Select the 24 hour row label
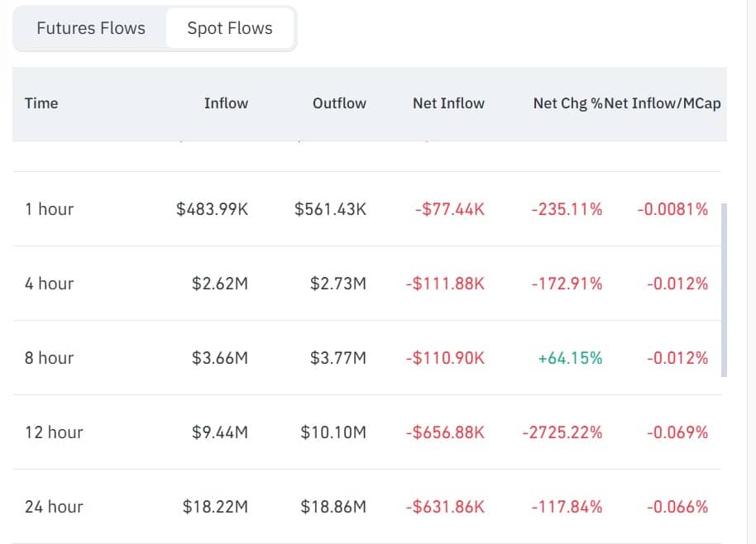This screenshot has height=544, width=756. click(x=54, y=507)
